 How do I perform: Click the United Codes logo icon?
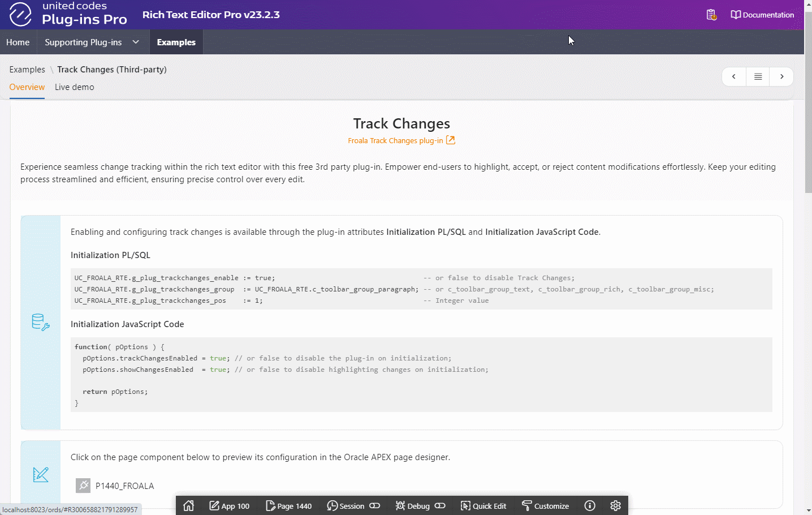click(x=20, y=14)
